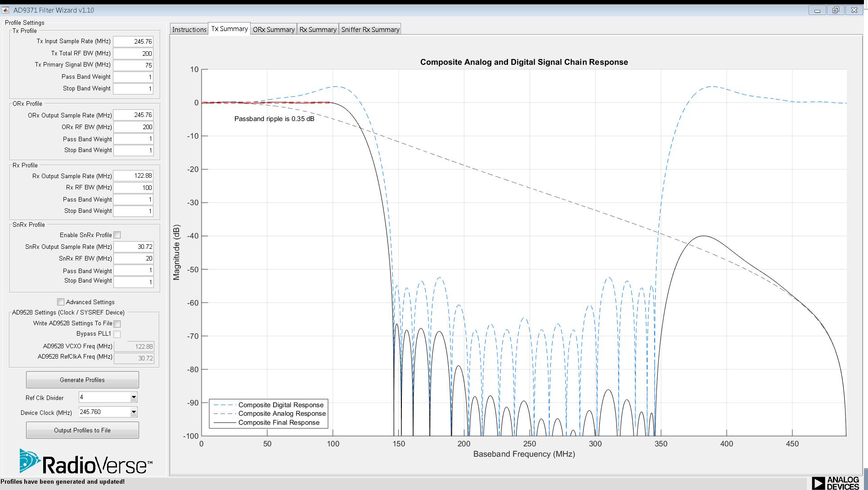Switch to the ORx Summary tab
868x490 pixels.
274,29
